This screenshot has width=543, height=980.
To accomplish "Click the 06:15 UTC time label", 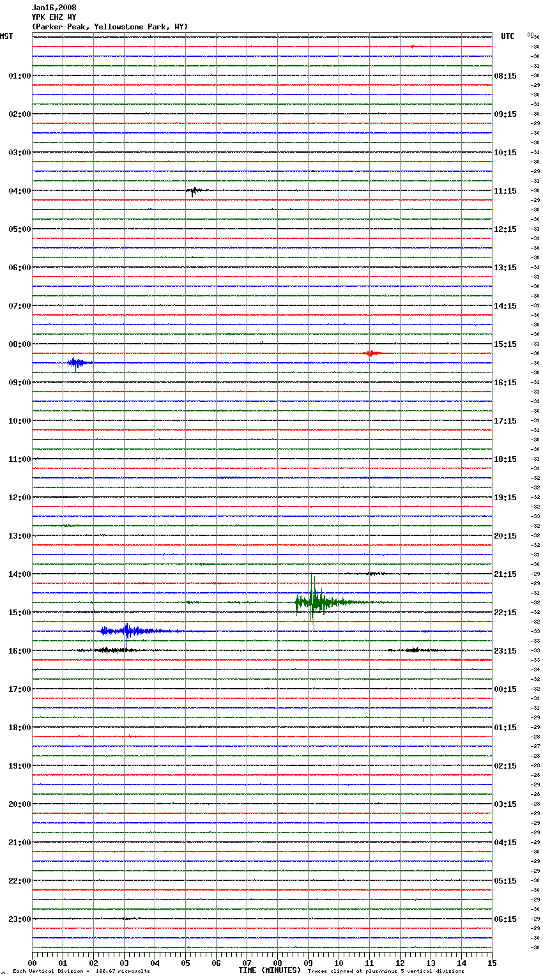I will click(505, 919).
